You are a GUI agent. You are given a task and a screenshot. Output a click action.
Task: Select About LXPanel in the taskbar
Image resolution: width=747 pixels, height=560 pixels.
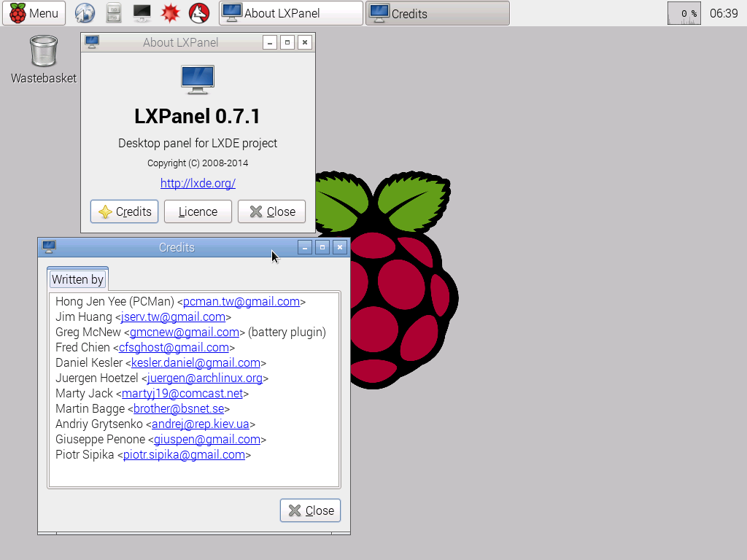(290, 13)
